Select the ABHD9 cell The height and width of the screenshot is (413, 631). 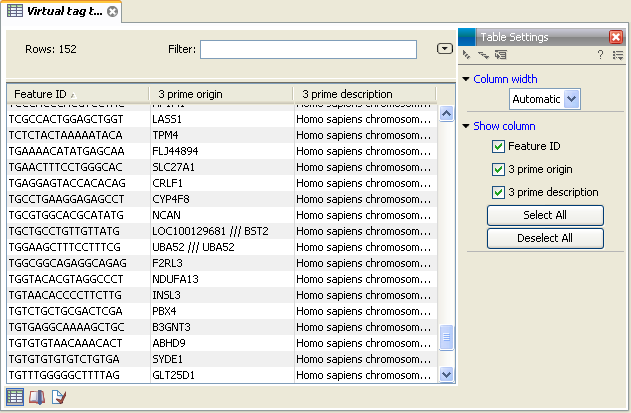(222, 343)
